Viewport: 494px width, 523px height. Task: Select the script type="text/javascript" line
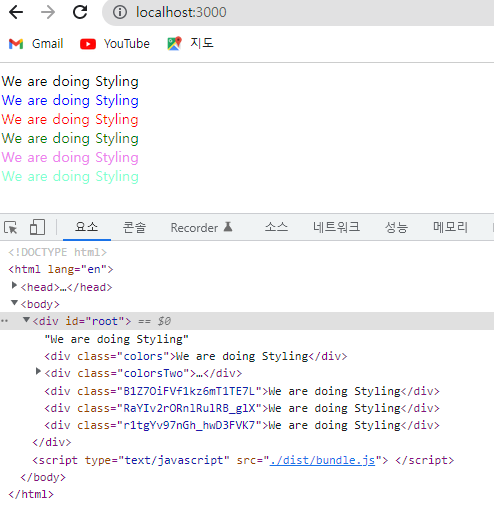pos(243,460)
